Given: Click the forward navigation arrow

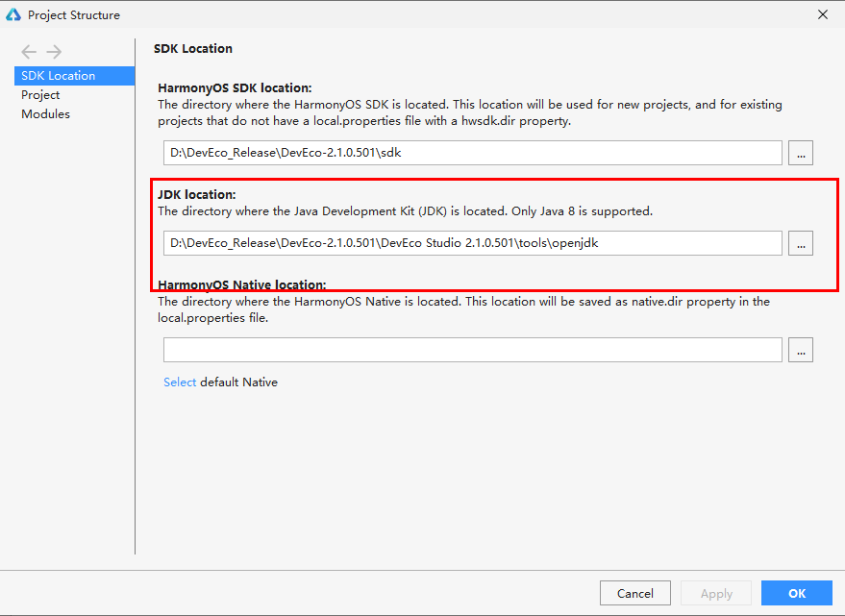Looking at the screenshot, I should (54, 52).
